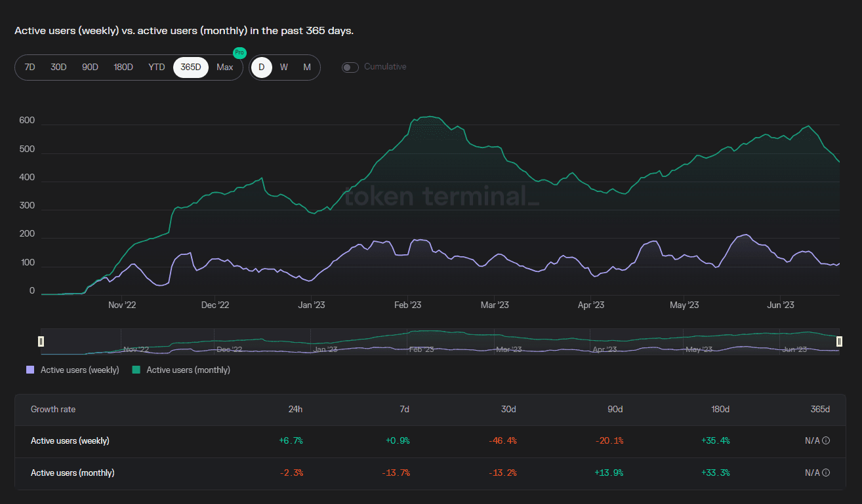Select the 30D time range

(x=59, y=68)
